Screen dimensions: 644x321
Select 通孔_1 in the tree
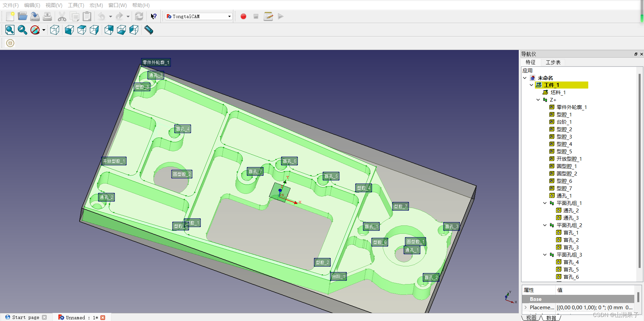pos(564,196)
